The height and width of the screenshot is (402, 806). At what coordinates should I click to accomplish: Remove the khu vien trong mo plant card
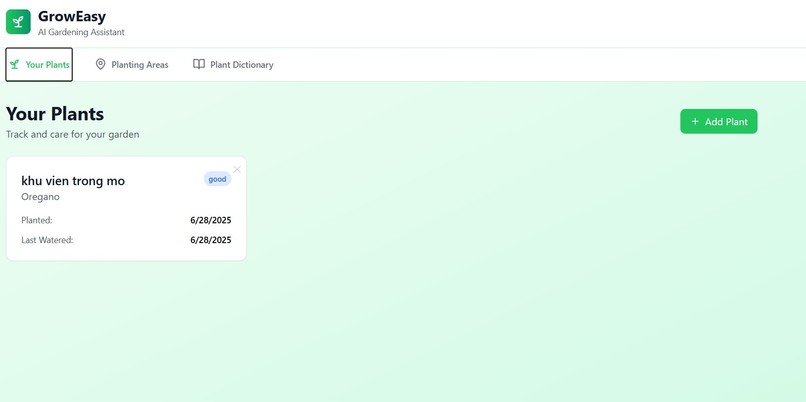click(237, 169)
